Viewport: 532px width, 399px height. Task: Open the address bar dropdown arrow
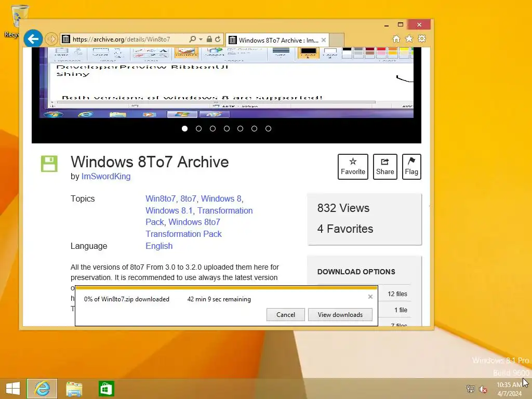(201, 39)
